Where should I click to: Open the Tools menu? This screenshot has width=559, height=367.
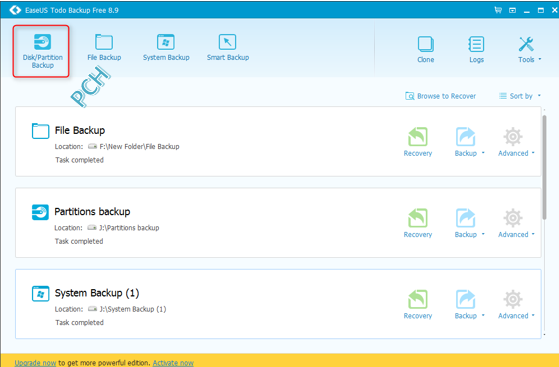pyautogui.click(x=529, y=50)
